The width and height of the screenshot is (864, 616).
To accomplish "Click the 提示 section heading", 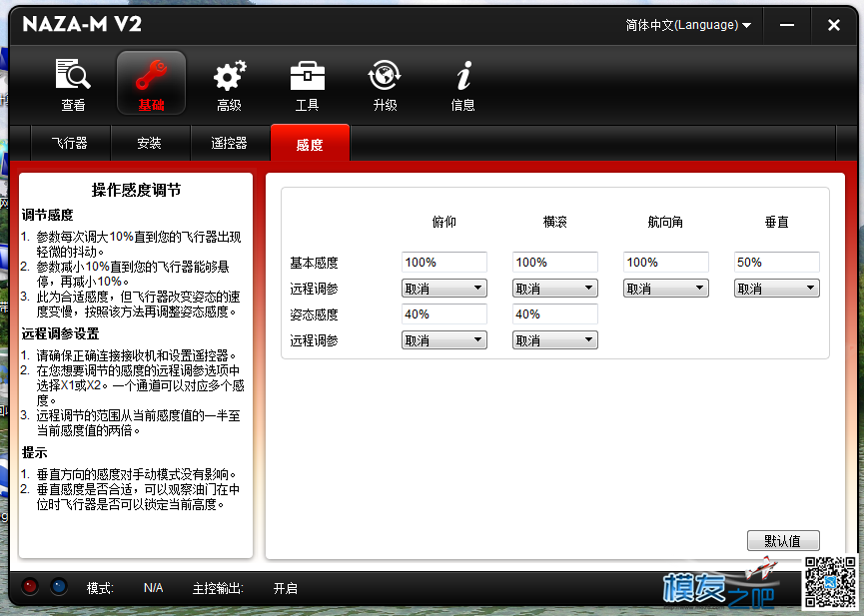I will click(34, 453).
